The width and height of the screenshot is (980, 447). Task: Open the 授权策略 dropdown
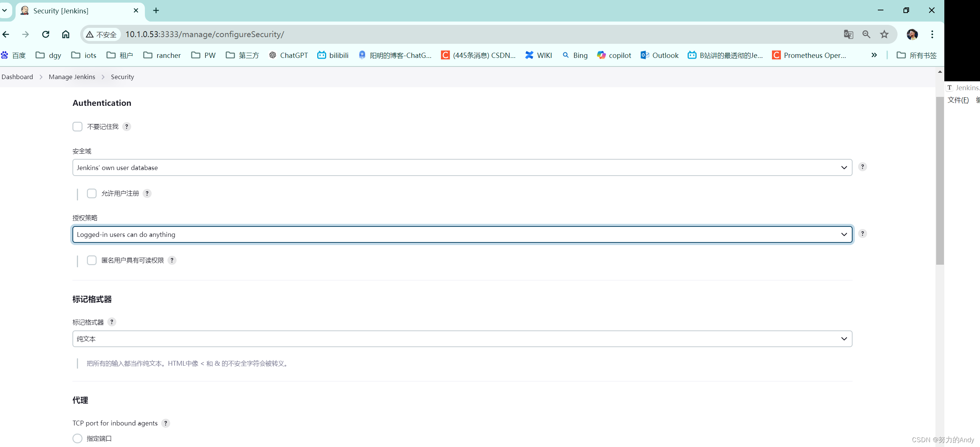click(x=462, y=235)
